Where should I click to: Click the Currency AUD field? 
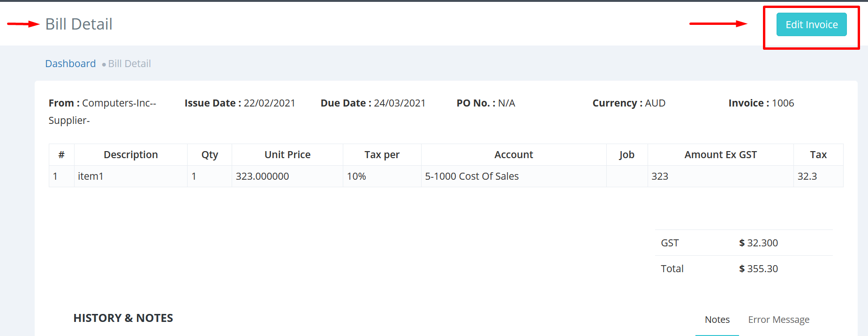click(x=629, y=103)
